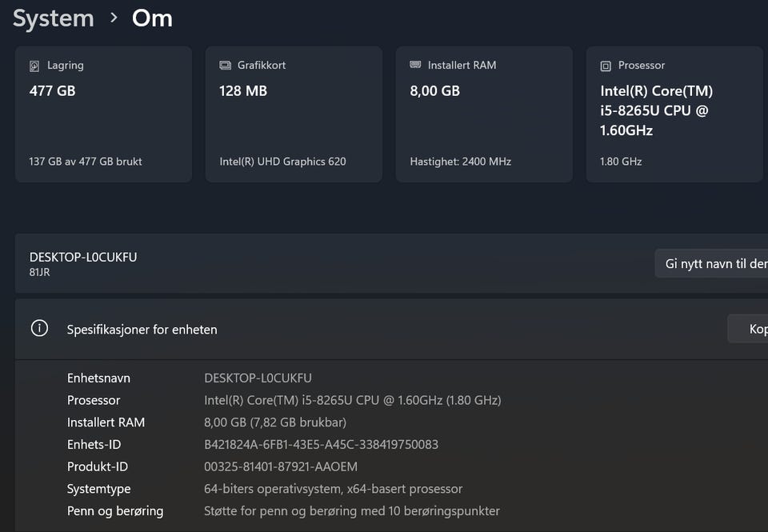Click the Installert RAM memory icon
The image size is (768, 532).
[x=415, y=66]
